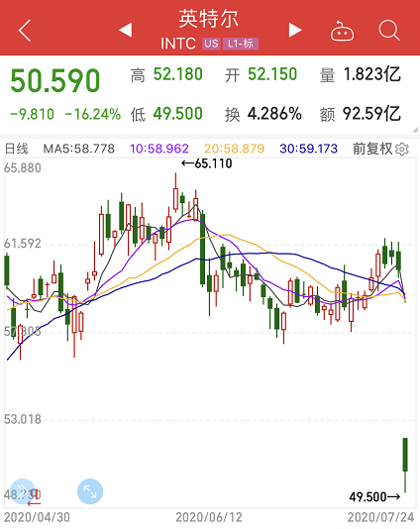Tap the US market badge
The width and height of the screenshot is (420, 529).
pos(211,44)
